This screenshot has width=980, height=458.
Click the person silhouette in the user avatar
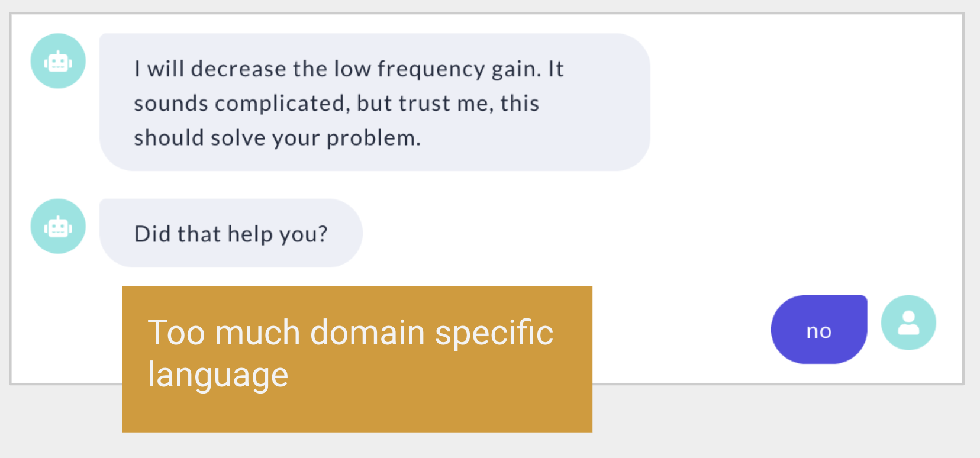point(908,323)
